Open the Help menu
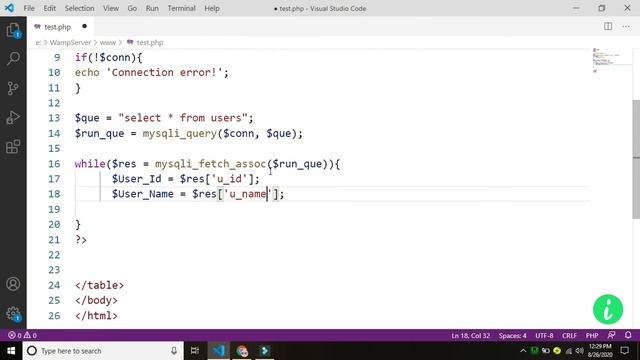 click(212, 8)
